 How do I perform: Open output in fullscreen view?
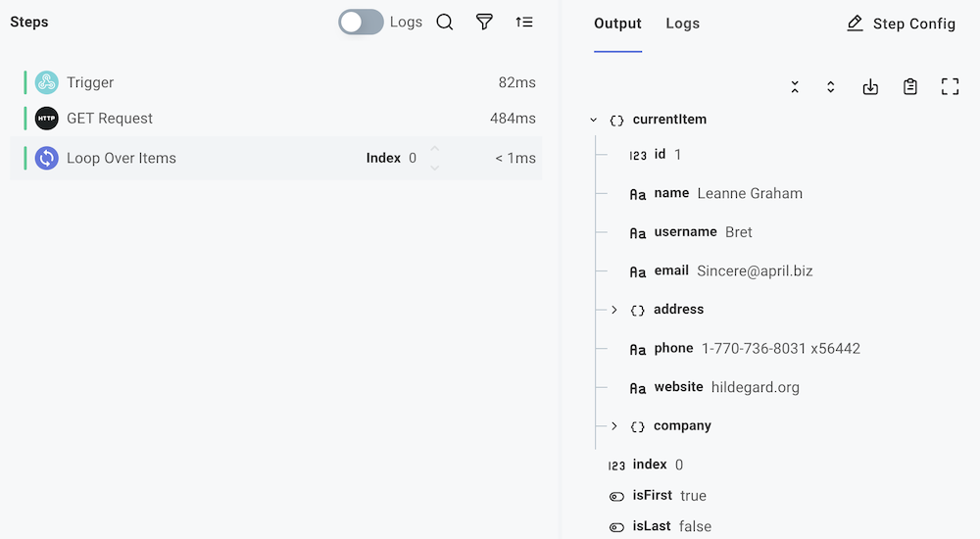click(950, 87)
